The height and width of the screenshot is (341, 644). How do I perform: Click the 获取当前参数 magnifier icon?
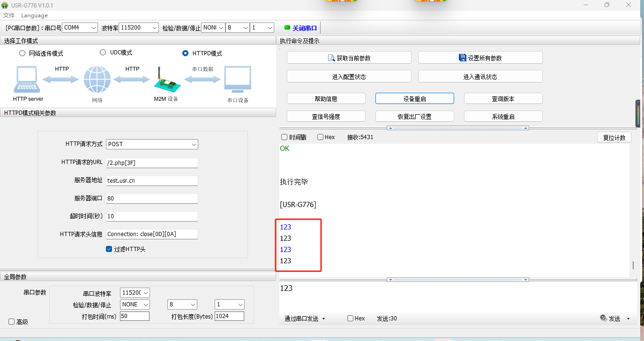[332, 58]
